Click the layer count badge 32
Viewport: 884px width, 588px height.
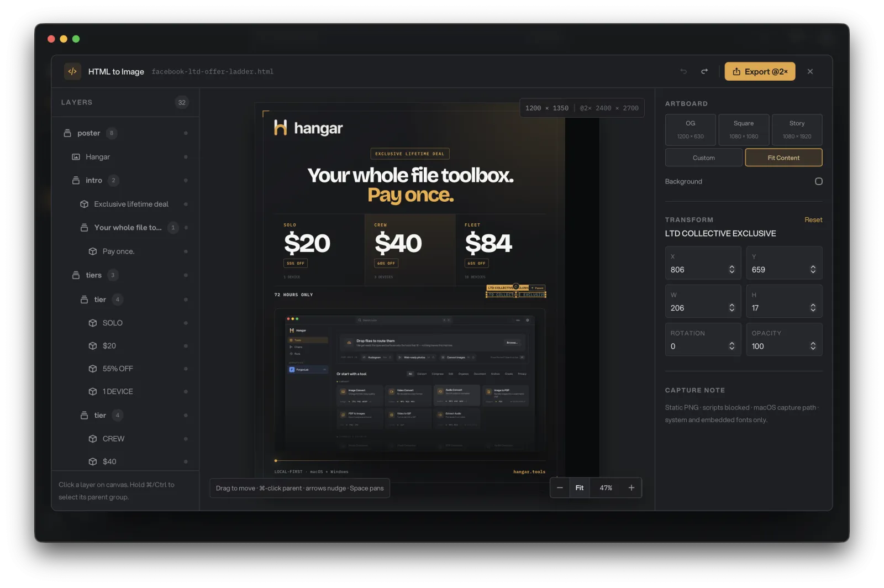tap(182, 102)
